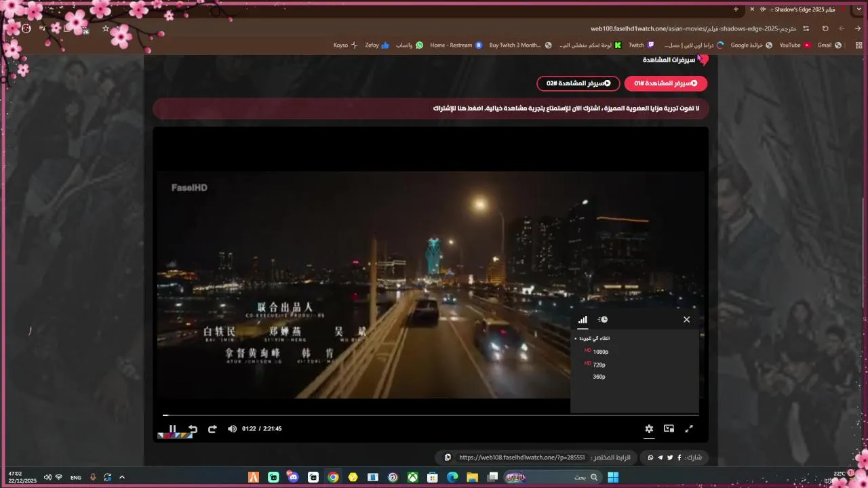The image size is (868, 488).
Task: Switch ENG input language
Action: (76, 477)
